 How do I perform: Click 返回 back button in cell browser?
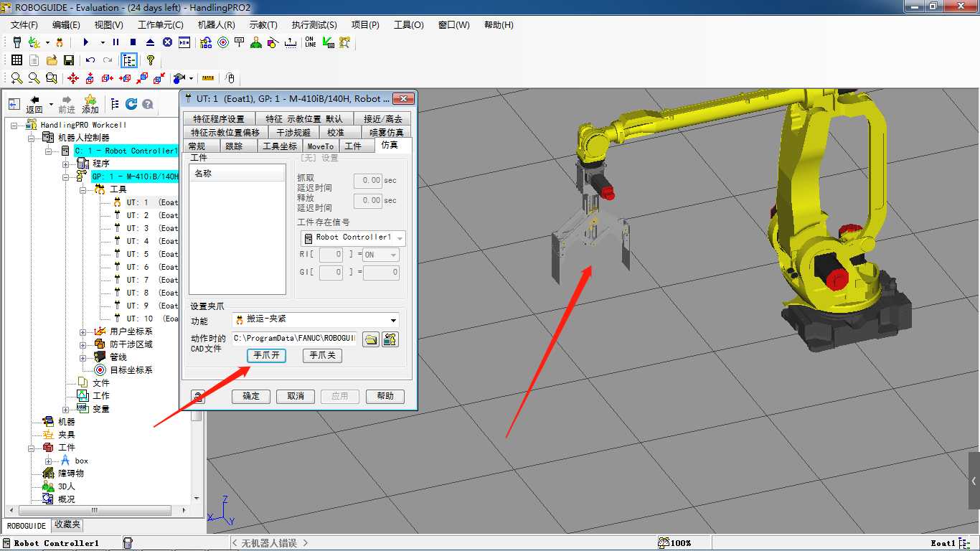pyautogui.click(x=34, y=104)
